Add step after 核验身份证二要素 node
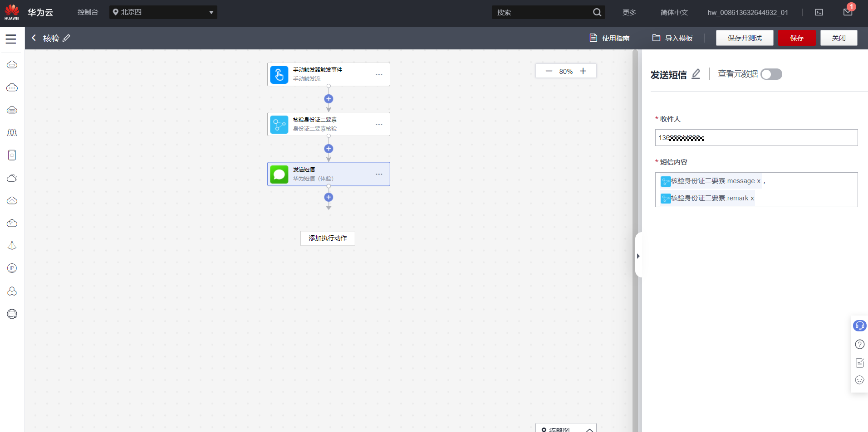 (x=329, y=149)
